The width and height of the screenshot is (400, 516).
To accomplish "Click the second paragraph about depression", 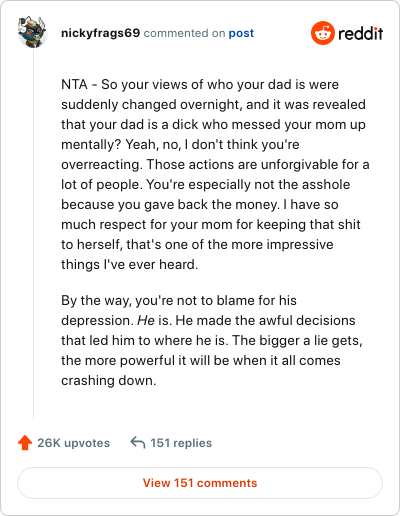I will tap(212, 340).
